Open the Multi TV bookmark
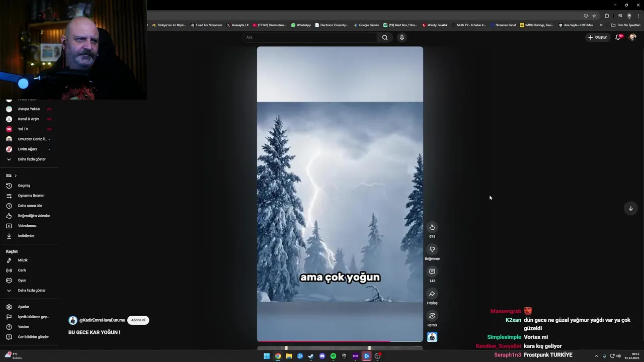 pyautogui.click(x=469, y=25)
